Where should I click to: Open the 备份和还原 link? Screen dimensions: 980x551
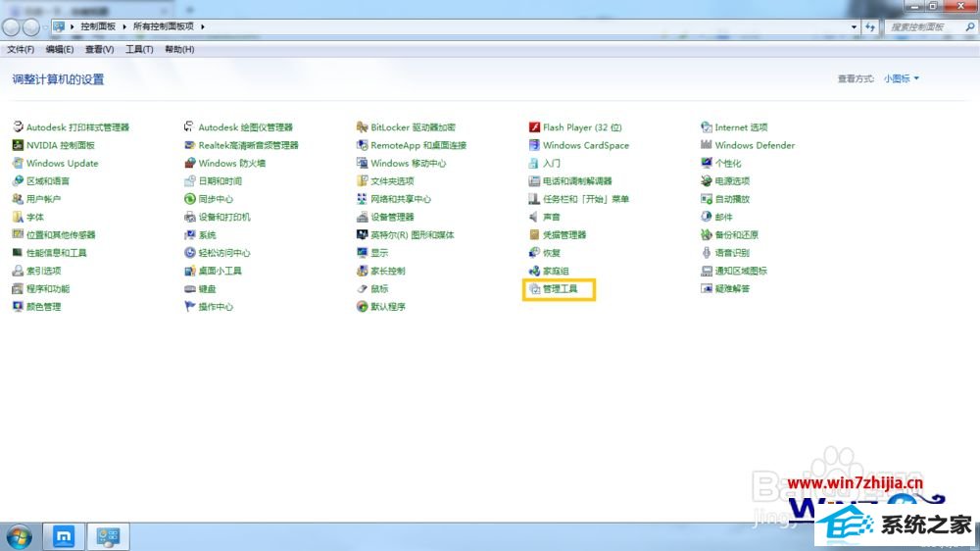(x=736, y=235)
